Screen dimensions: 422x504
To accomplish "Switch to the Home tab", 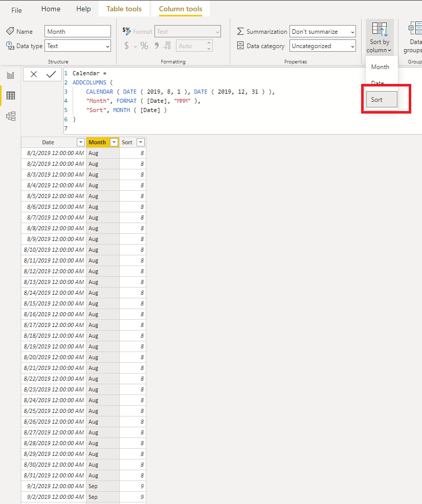I will point(51,9).
